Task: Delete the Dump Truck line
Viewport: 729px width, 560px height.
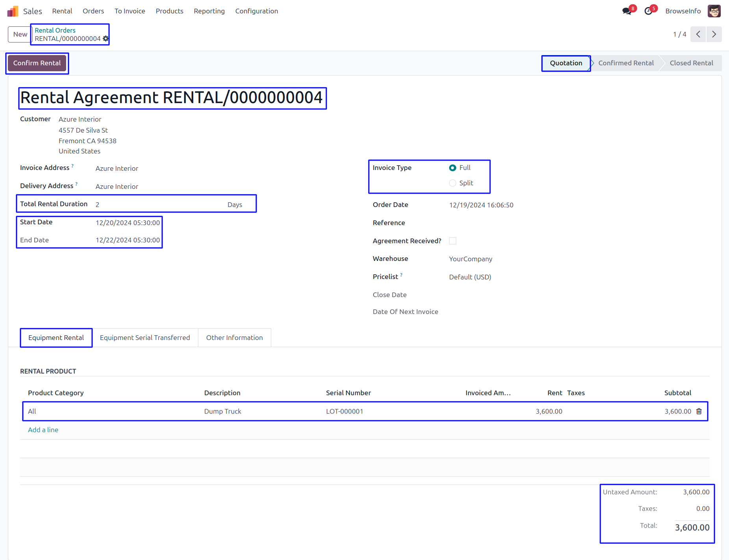Action: pos(699,411)
